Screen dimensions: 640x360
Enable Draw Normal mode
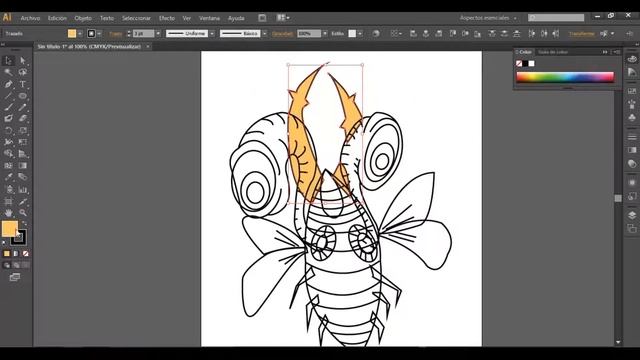[7, 265]
